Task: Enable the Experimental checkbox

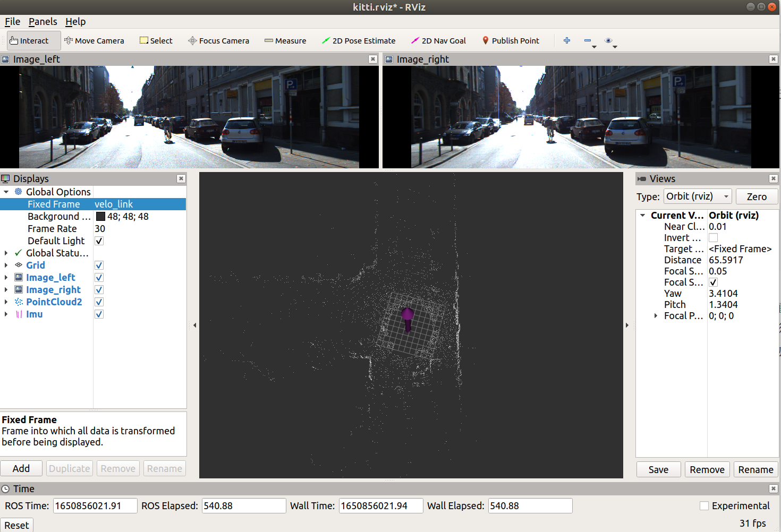Action: point(704,506)
